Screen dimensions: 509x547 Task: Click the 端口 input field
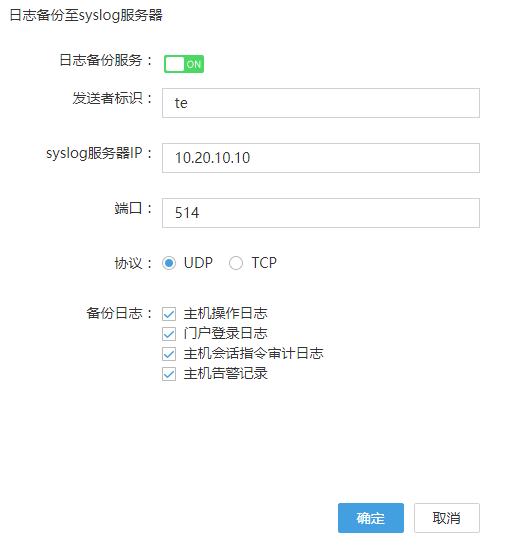[x=321, y=213]
